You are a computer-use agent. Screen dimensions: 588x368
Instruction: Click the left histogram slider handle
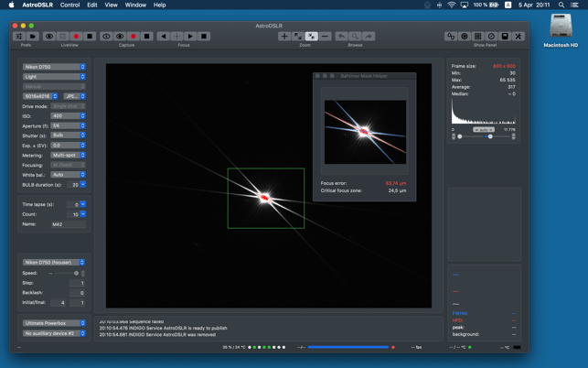pyautogui.click(x=460, y=136)
